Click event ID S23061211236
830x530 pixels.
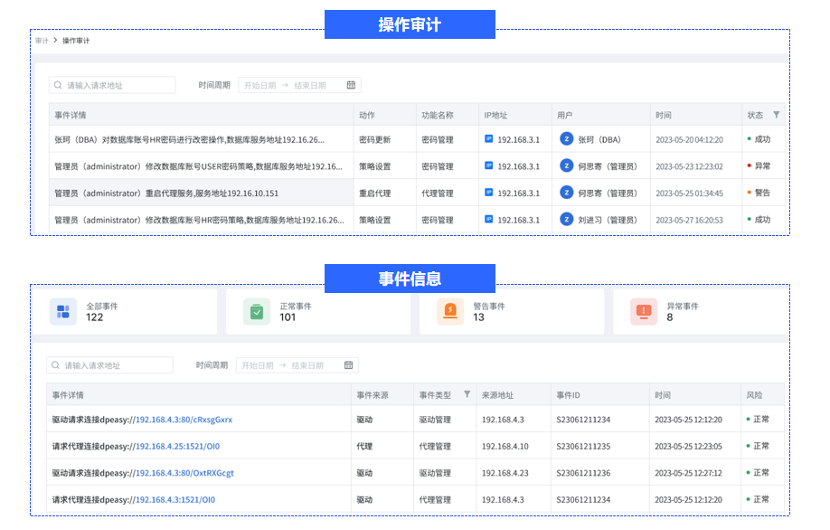(583, 473)
